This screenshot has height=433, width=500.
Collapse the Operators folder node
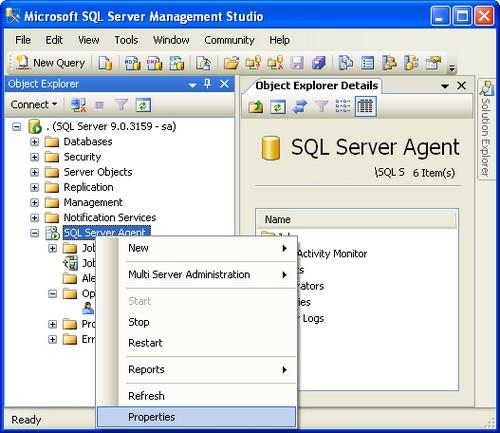pos(52,294)
